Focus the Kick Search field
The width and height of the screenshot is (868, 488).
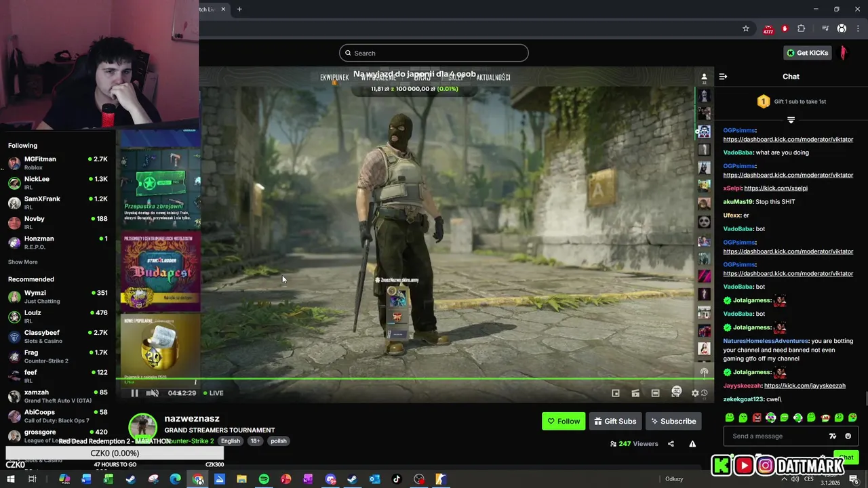434,53
